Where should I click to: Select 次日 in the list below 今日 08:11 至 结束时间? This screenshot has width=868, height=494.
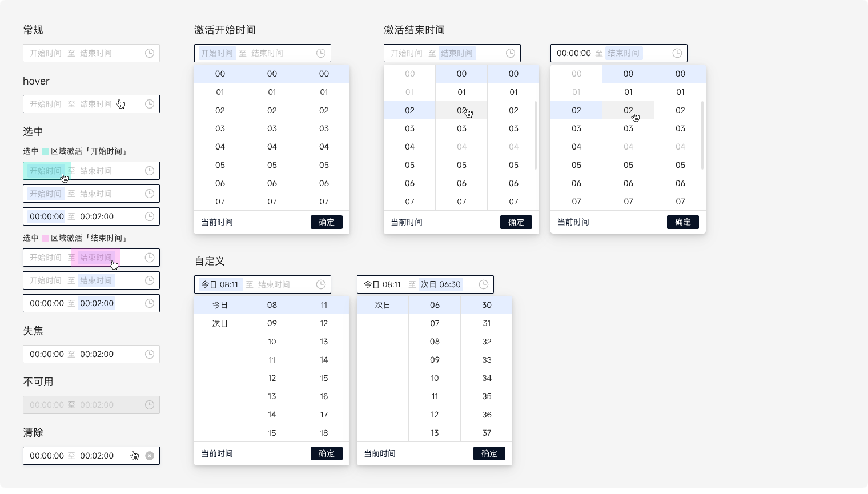[x=220, y=323]
